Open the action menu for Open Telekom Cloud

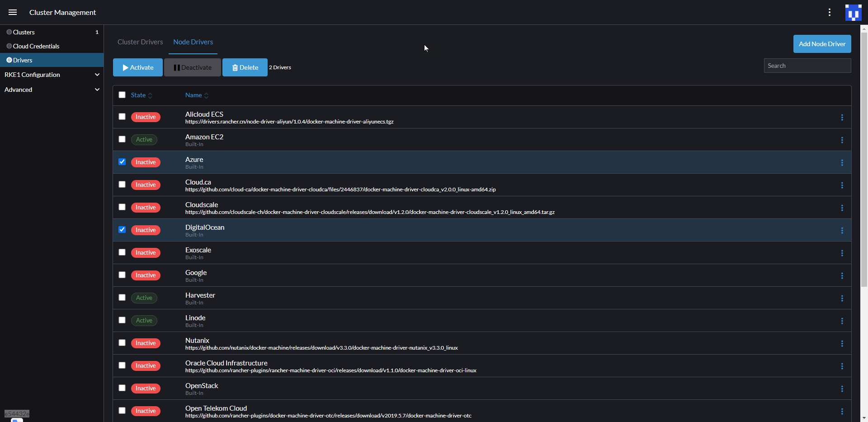point(842,411)
